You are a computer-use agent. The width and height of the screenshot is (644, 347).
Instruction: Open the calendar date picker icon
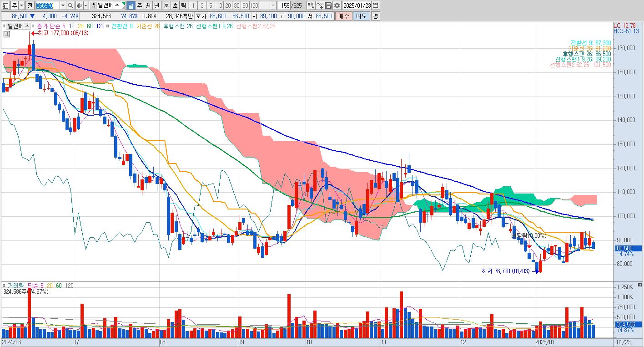pos(375,5)
